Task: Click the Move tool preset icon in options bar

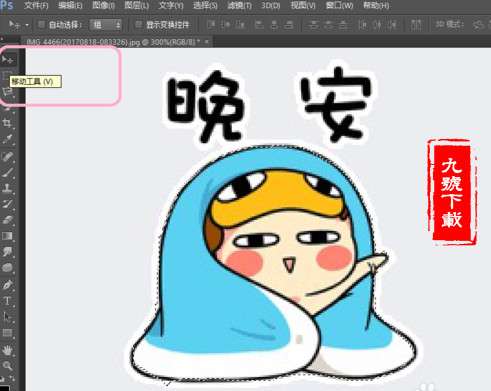Action: point(14,25)
